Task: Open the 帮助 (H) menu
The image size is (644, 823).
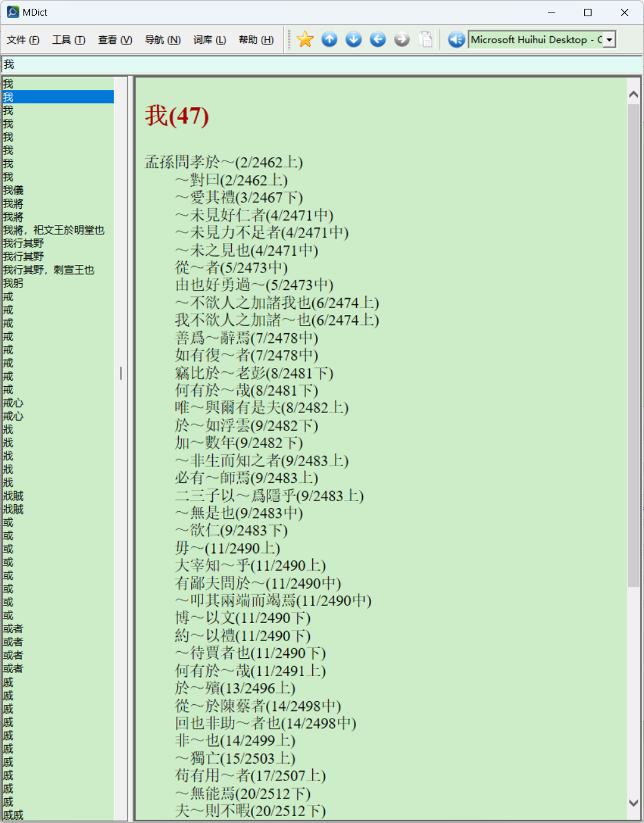Action: [x=256, y=40]
